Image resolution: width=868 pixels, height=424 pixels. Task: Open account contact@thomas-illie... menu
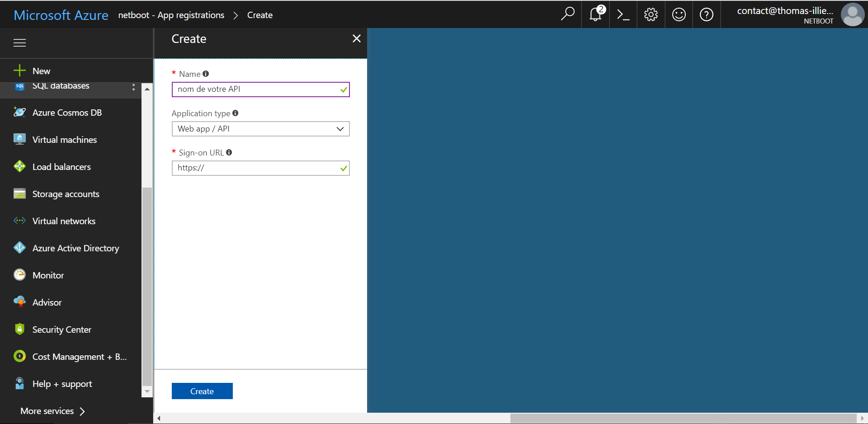[785, 14]
